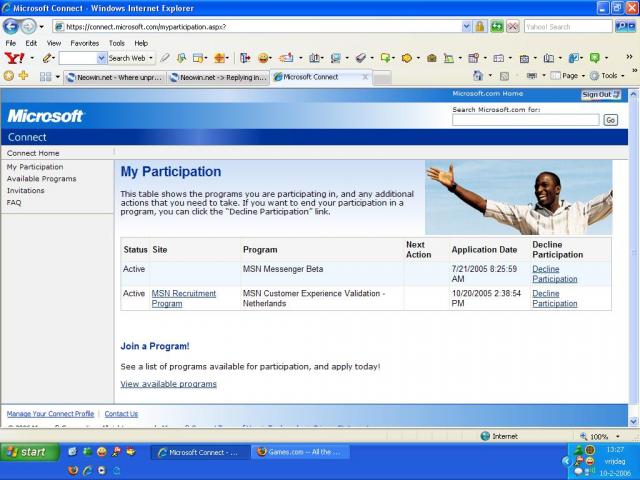
Task: Click the page scrollbar down arrow
Action: (633, 421)
